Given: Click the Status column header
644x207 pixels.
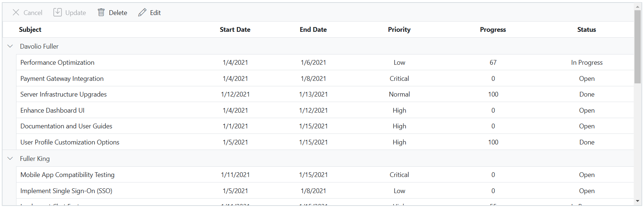Looking at the screenshot, I should (x=587, y=30).
